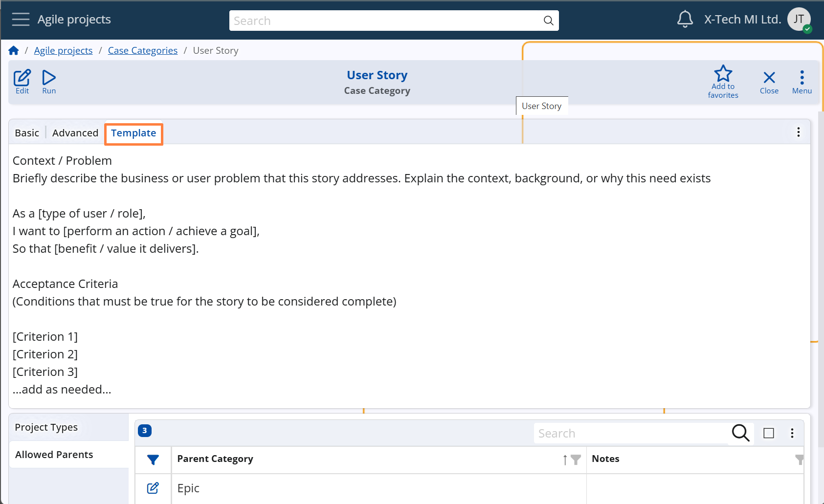Select the Project Types side tab
Screen dimensions: 824x504
click(46, 427)
